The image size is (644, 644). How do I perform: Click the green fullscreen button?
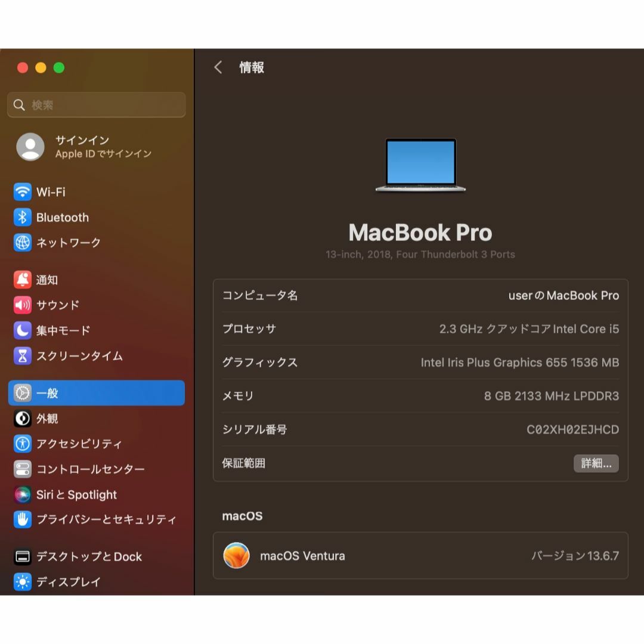[58, 67]
